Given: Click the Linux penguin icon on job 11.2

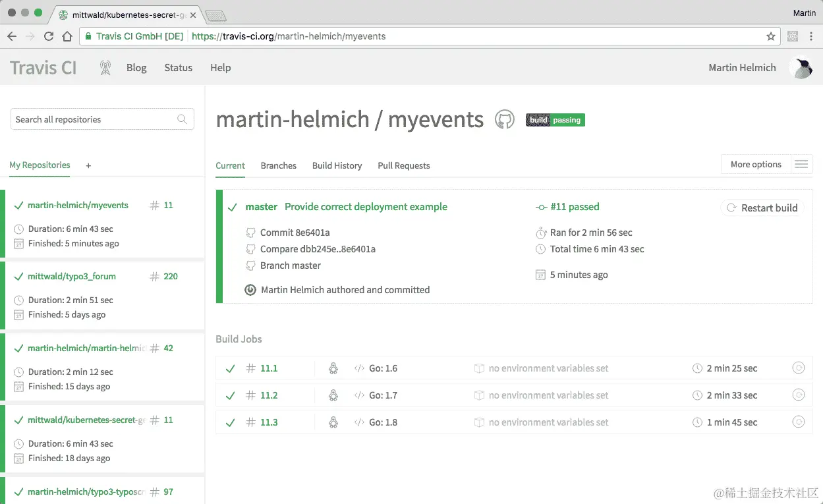Looking at the screenshot, I should point(333,395).
